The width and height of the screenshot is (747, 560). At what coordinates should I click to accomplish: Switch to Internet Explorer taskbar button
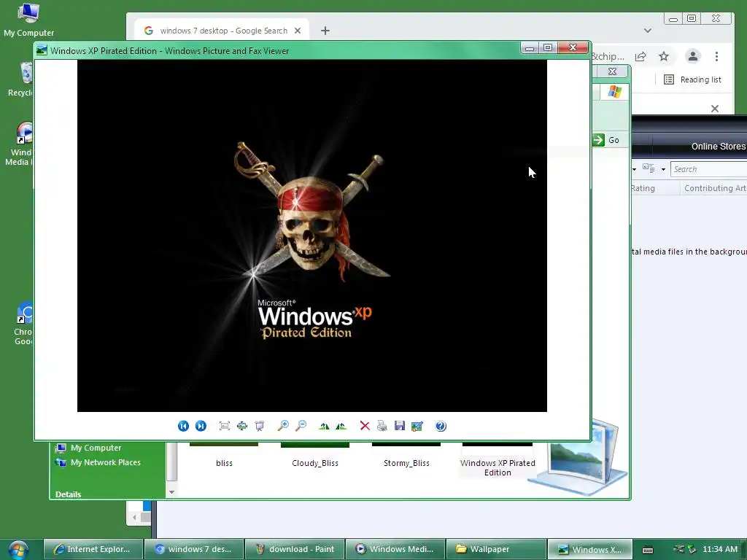coord(93,549)
